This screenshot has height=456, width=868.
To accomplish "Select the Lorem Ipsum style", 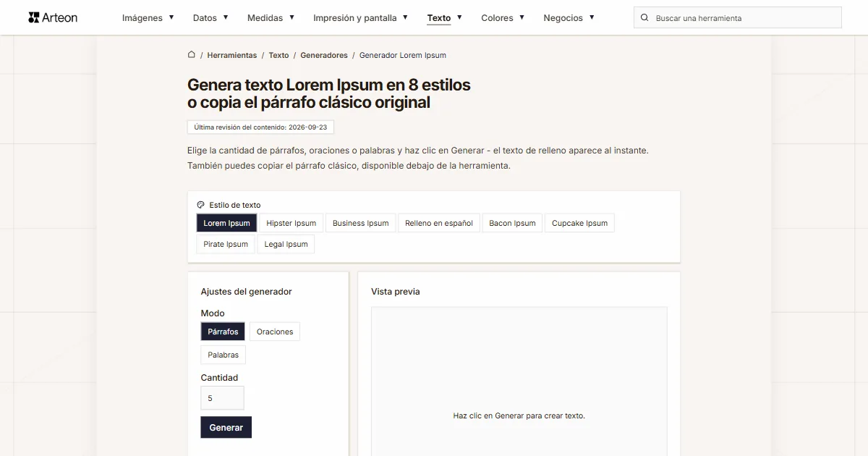I will click(226, 223).
